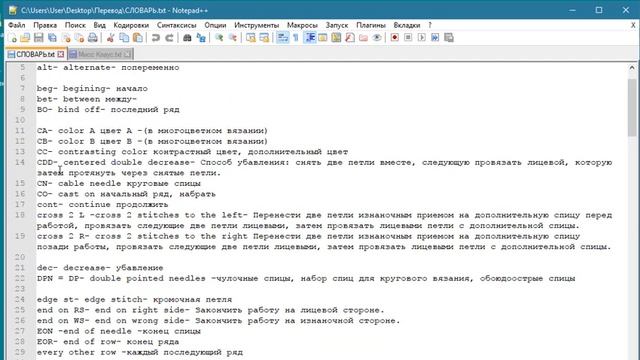Screen dimensions: 640x360
Task: Open the Макросы menu
Action: click(302, 25)
